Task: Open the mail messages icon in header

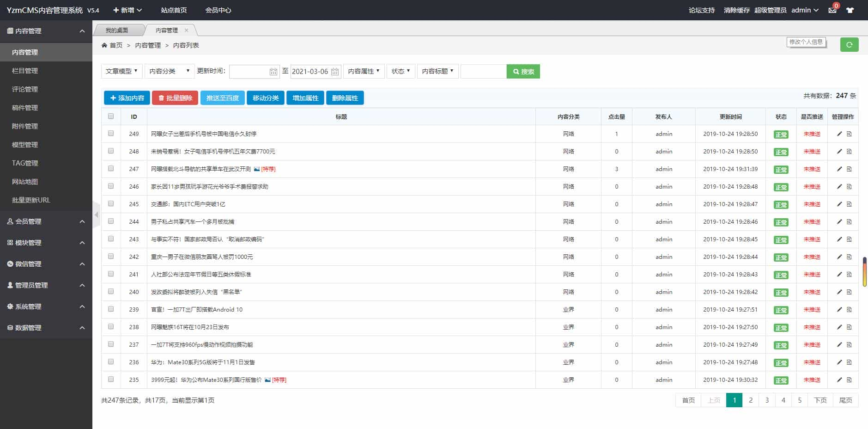Action: pyautogui.click(x=832, y=10)
